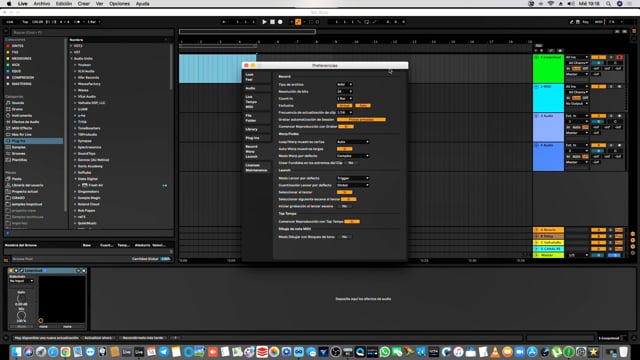The width and height of the screenshot is (640, 360).
Task: Open WhatsApp from the Dock
Action: [385, 352]
